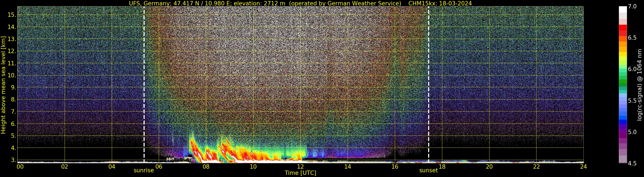This screenshot has width=644, height=177.
Task: Click the height axis tick label 3.
Action: pos(14,160)
